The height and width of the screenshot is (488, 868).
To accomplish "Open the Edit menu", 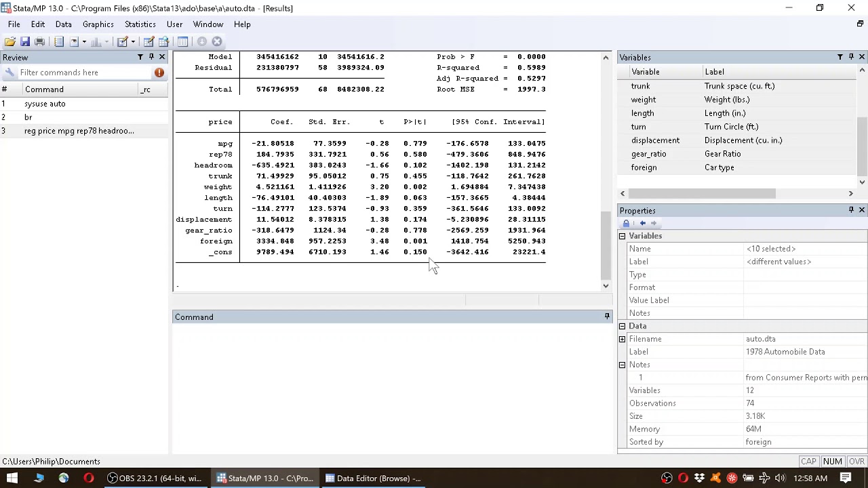I will [38, 24].
